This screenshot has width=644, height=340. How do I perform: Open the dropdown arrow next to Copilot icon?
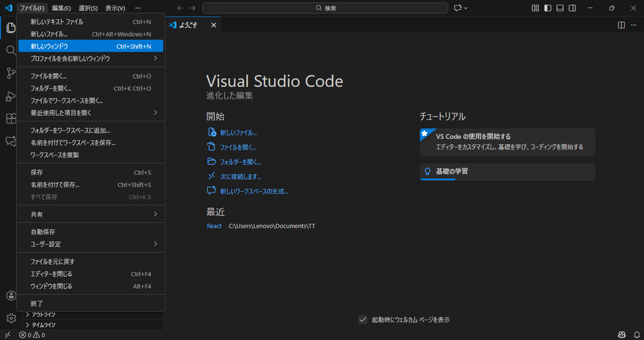(x=466, y=8)
